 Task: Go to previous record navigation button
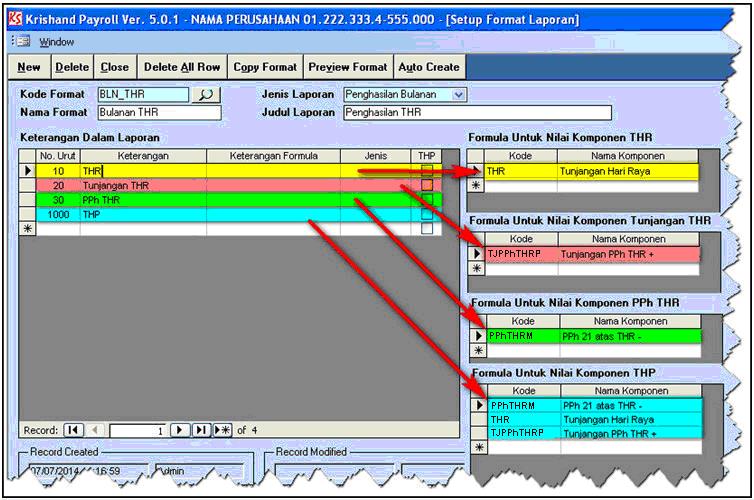tap(95, 430)
